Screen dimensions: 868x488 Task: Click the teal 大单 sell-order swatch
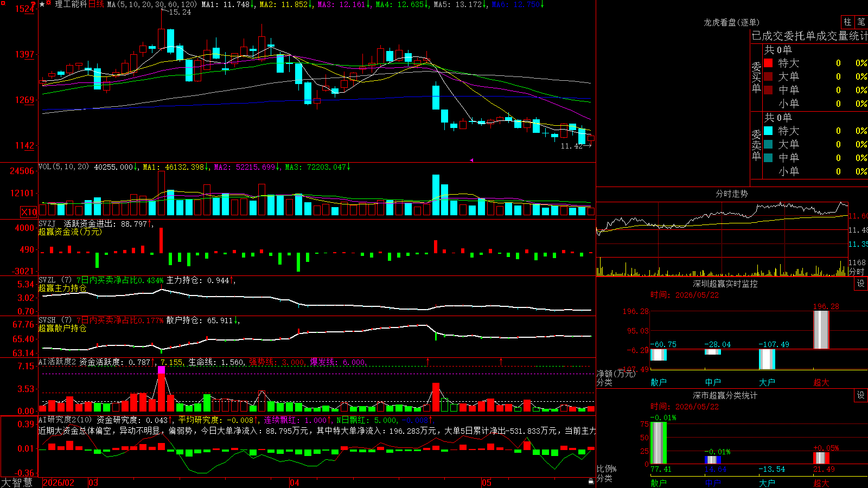768,144
